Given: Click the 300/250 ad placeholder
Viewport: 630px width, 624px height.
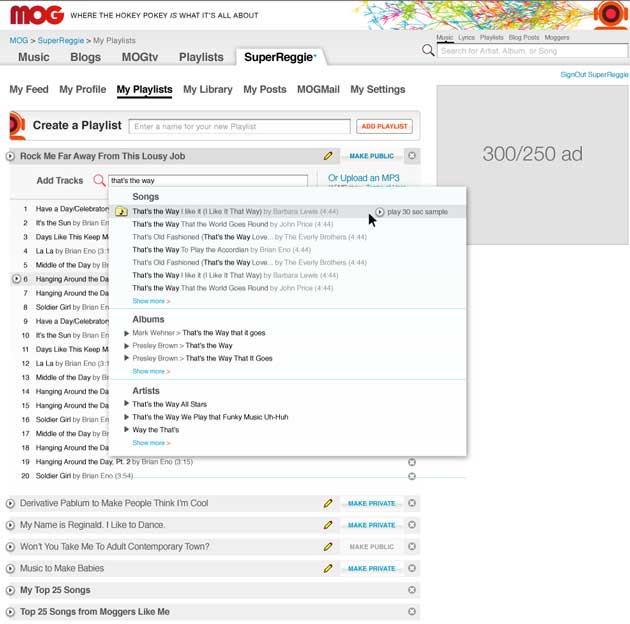Looking at the screenshot, I should (532, 165).
